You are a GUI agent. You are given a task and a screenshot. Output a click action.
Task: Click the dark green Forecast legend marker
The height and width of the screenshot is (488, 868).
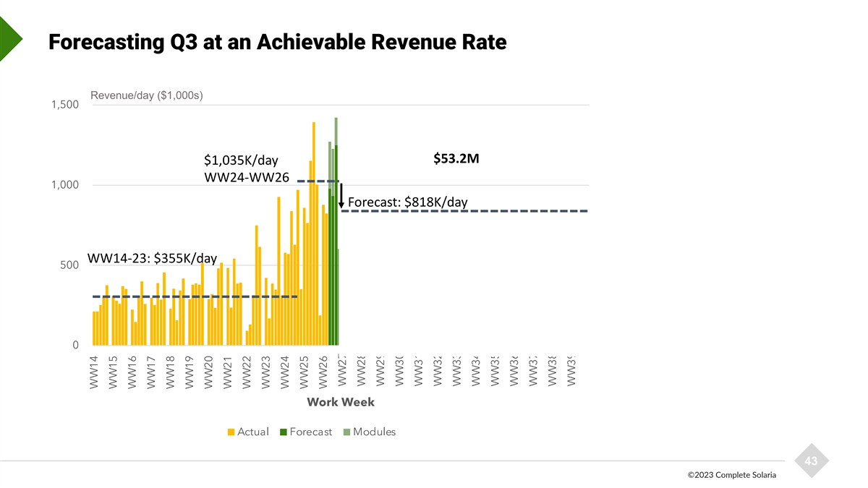click(x=283, y=432)
